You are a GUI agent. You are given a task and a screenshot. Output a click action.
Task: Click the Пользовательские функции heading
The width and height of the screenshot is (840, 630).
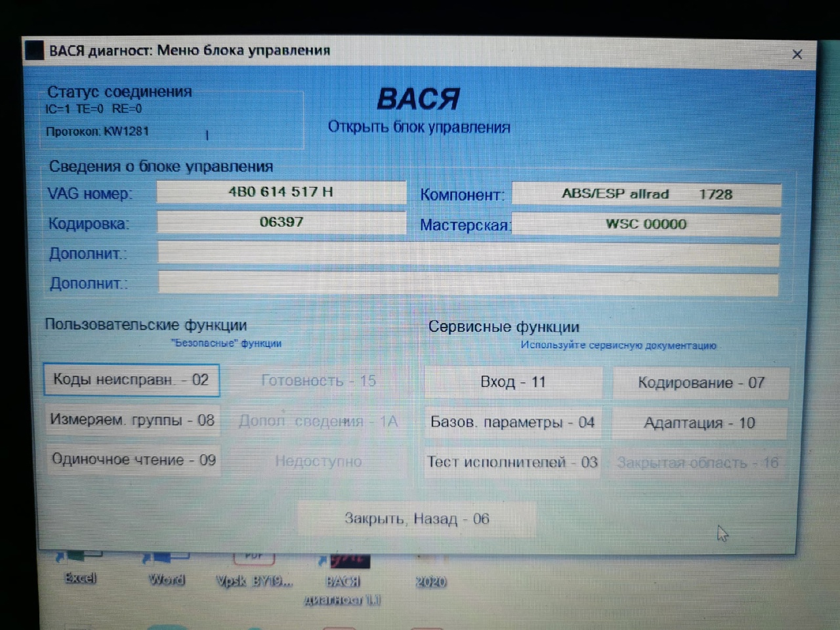coord(146,325)
